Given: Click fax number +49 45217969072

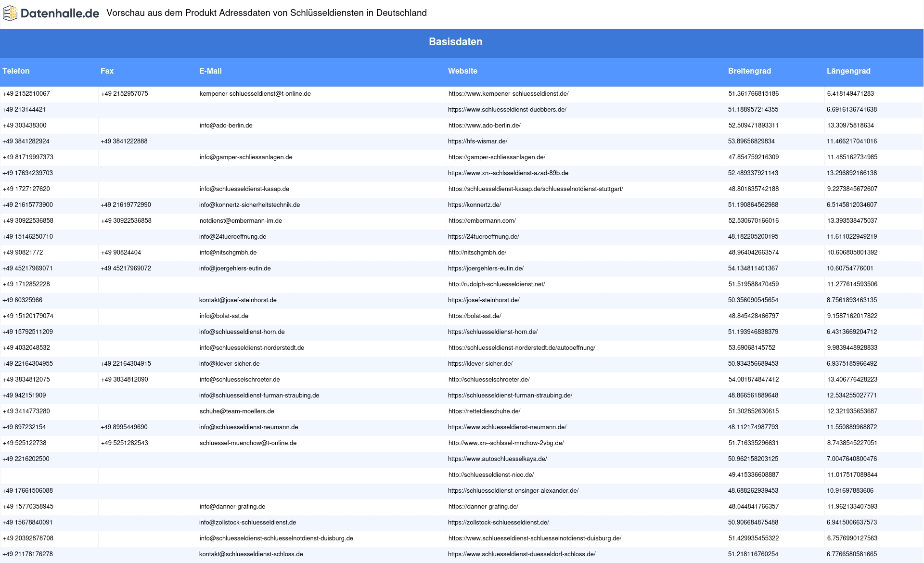Looking at the screenshot, I should pos(126,269).
